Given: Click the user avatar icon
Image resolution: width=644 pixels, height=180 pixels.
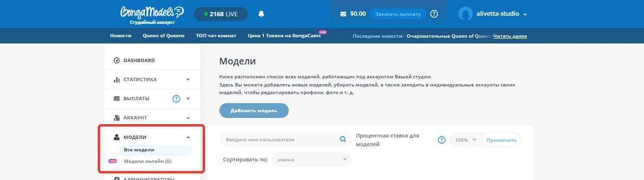Looking at the screenshot, I should pyautogui.click(x=466, y=14).
